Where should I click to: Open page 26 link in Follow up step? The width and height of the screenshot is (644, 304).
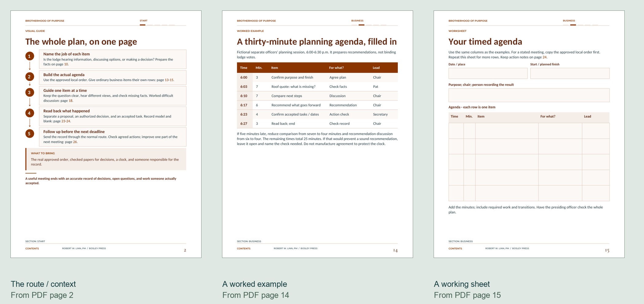[75, 142]
